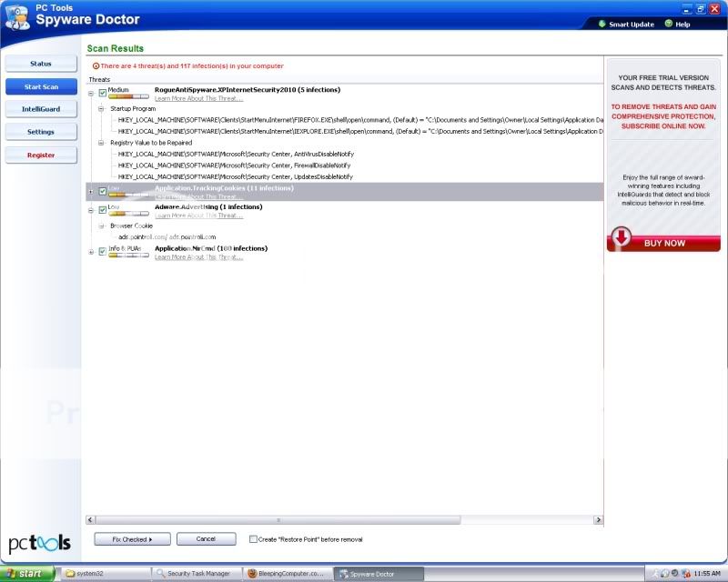Click the dark circular tray icon

click(x=674, y=573)
